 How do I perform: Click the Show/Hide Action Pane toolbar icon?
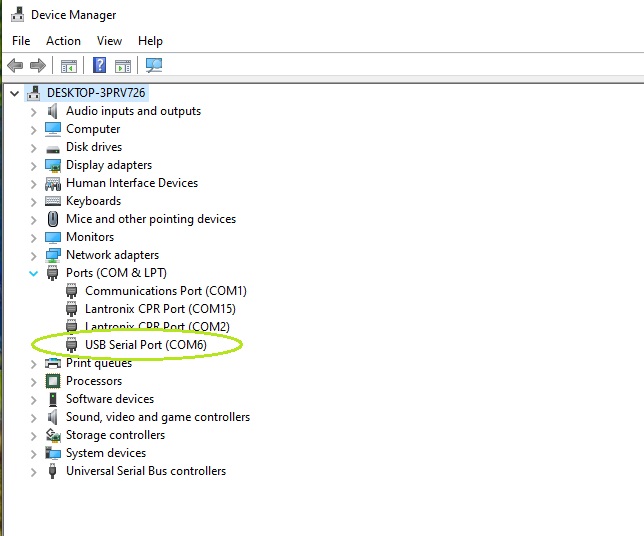point(123,66)
